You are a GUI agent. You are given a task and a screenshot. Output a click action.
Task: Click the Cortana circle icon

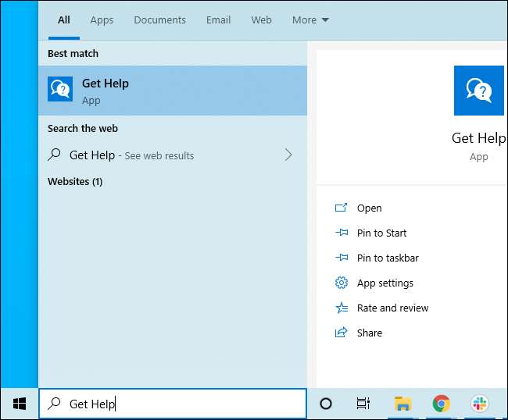(x=326, y=404)
